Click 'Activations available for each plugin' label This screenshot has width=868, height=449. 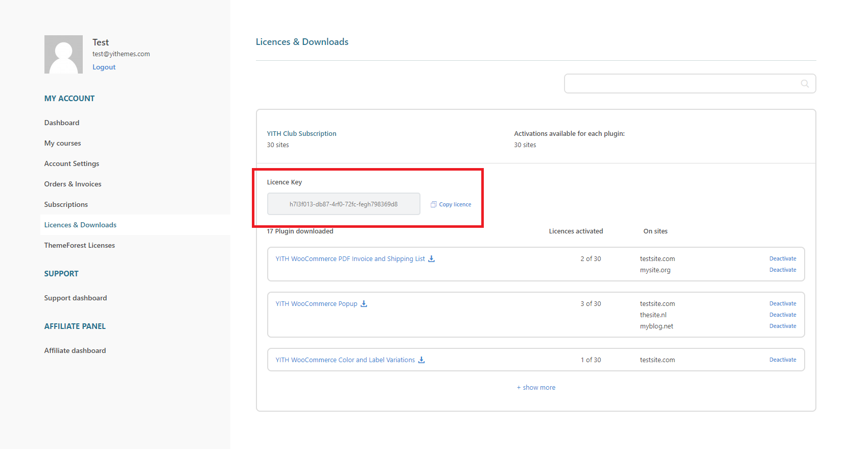pos(569,134)
